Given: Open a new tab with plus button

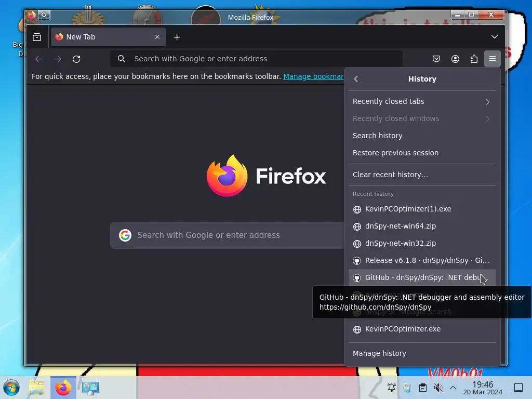Looking at the screenshot, I should click(x=177, y=37).
